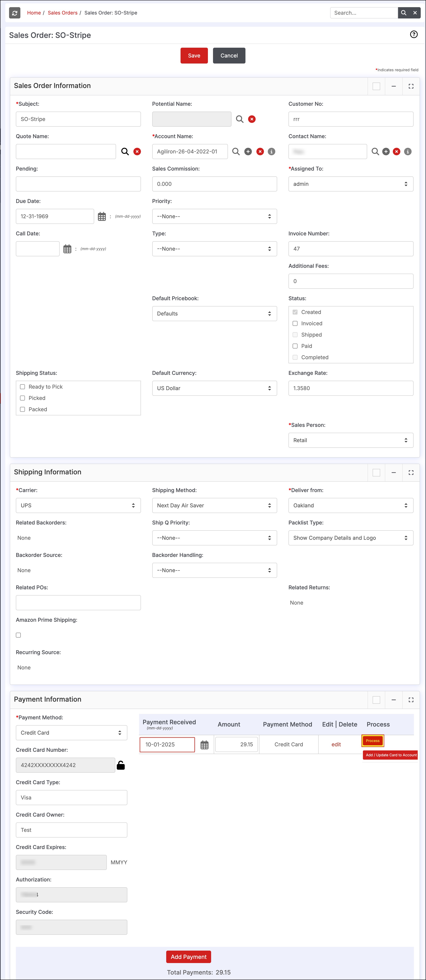Click the info icon next to Contact Name

(x=407, y=151)
